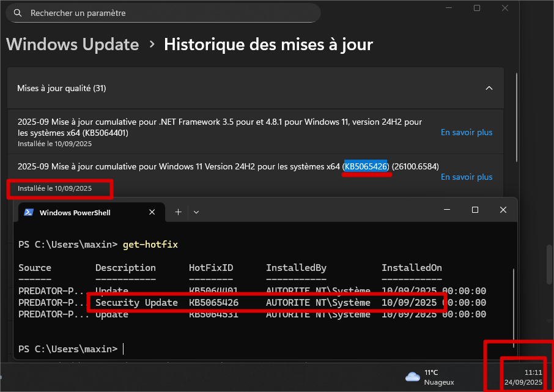Open a new terminal tab with plus
554x392 pixels.
(179, 212)
